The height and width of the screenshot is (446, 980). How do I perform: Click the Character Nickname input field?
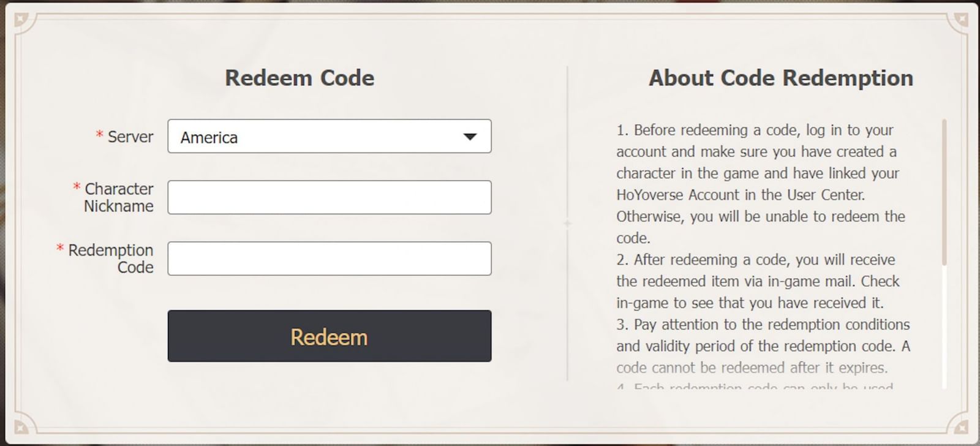[x=329, y=197]
